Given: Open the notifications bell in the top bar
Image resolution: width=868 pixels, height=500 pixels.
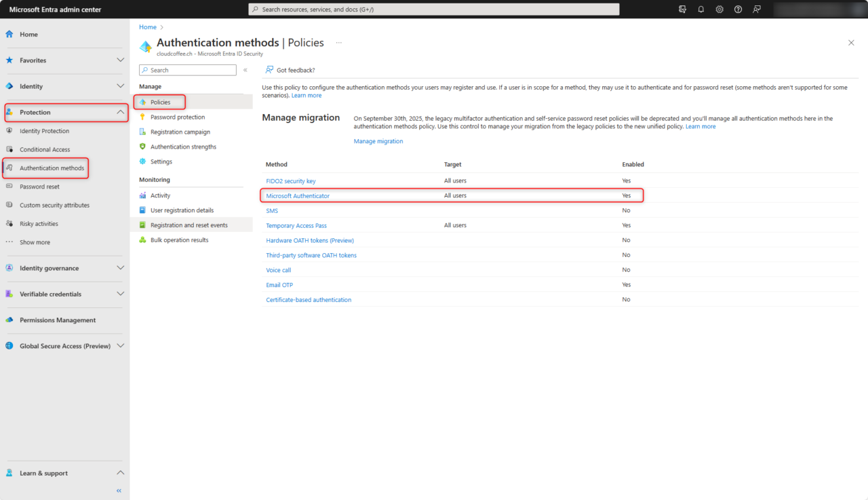Looking at the screenshot, I should [x=701, y=9].
